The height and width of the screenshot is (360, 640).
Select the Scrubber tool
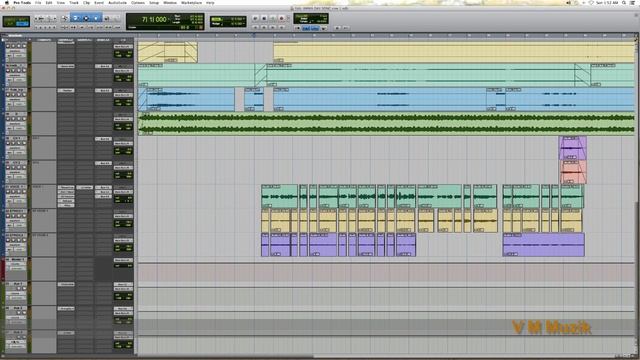[x=107, y=18]
